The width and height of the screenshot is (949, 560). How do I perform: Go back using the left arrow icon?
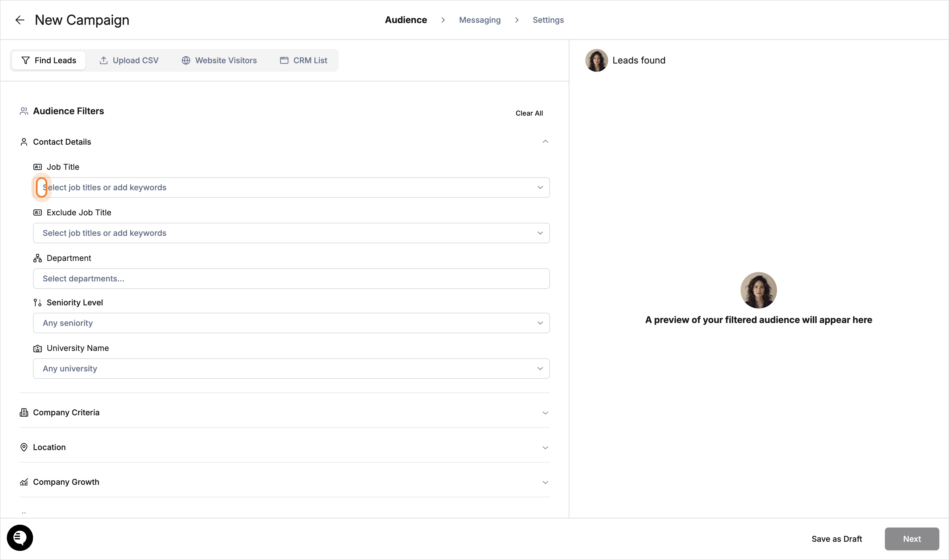(x=20, y=20)
